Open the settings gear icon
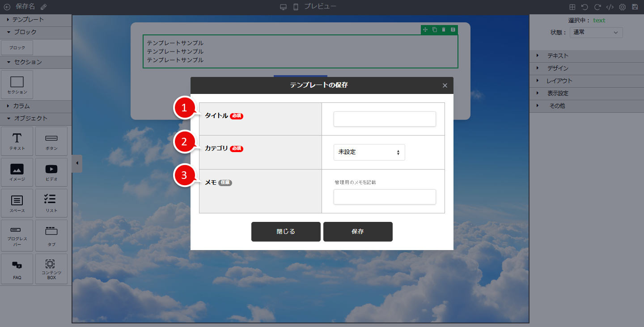 click(x=622, y=7)
